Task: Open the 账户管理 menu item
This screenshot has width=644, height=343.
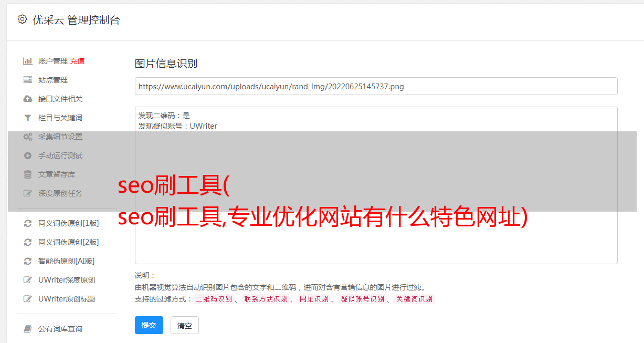Action: pos(53,61)
